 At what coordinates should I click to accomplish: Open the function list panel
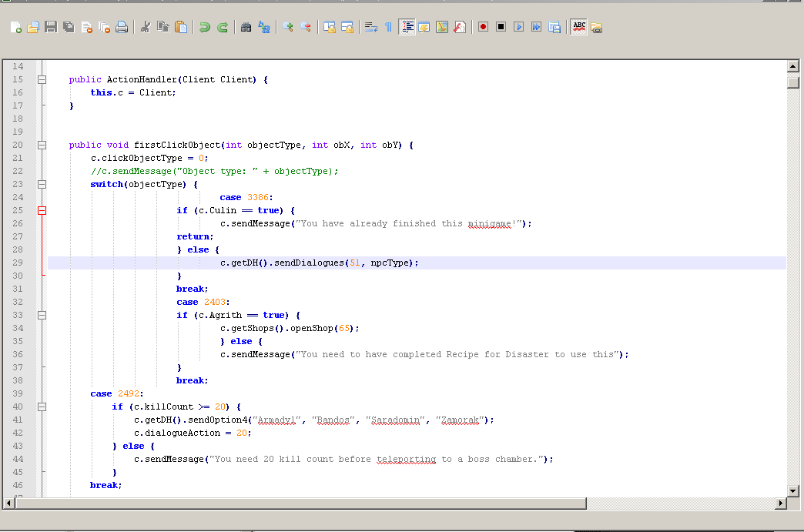coord(460,27)
